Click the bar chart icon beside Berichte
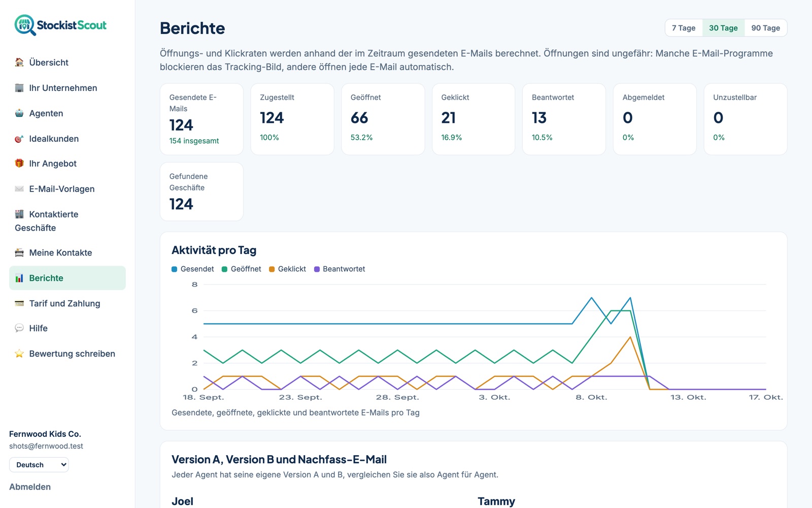Viewport: 812px width, 508px height. coord(19,278)
